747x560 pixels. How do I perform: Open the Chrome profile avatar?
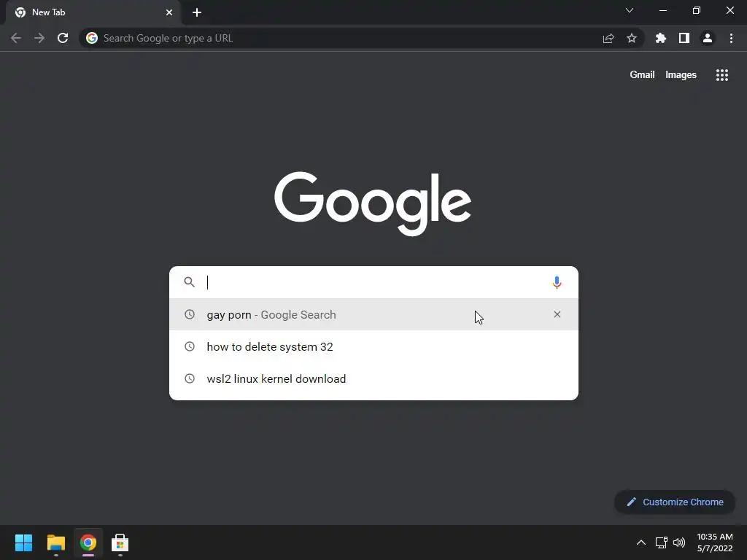(708, 38)
